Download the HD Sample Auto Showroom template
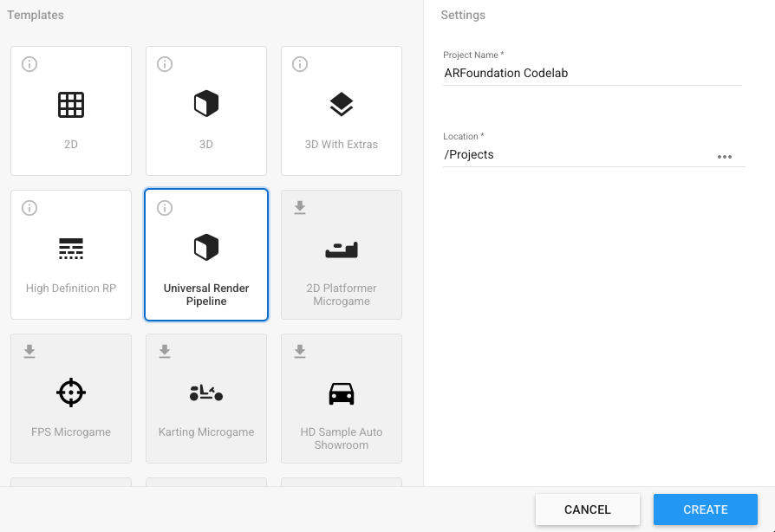 (x=300, y=351)
